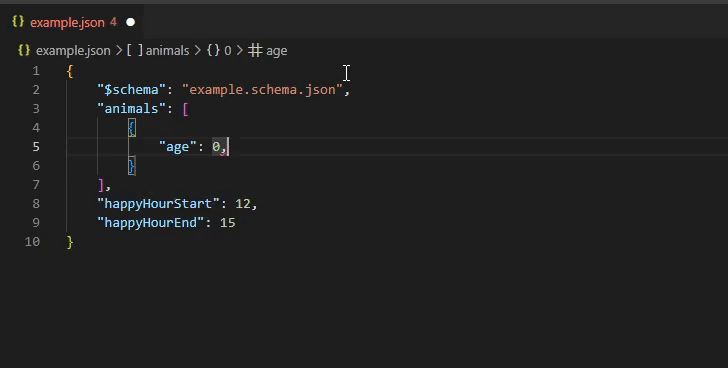Screen dimensions: 728x368
Task: Open the 0 object breadcrumb segment
Action: pos(228,51)
